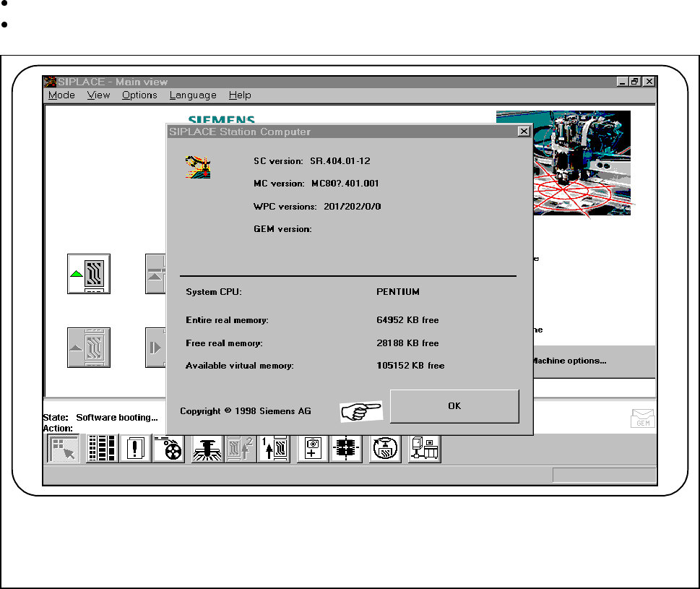700x589 pixels.
Task: Click the Available virtual memory label
Action: pyautogui.click(x=240, y=366)
